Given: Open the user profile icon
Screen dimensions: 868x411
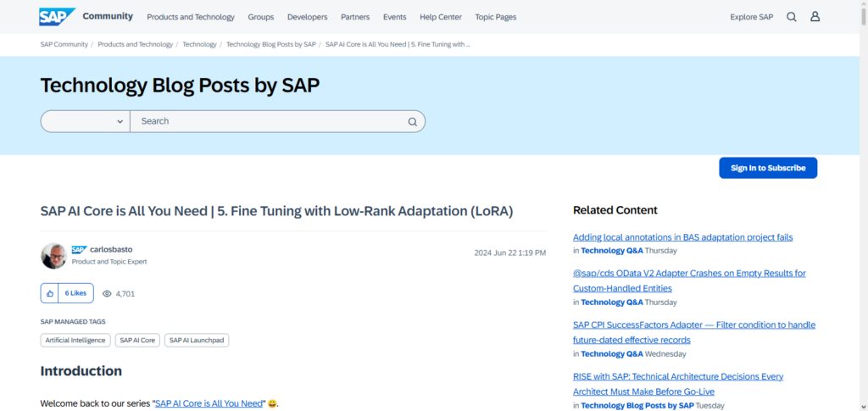Looking at the screenshot, I should pos(815,17).
